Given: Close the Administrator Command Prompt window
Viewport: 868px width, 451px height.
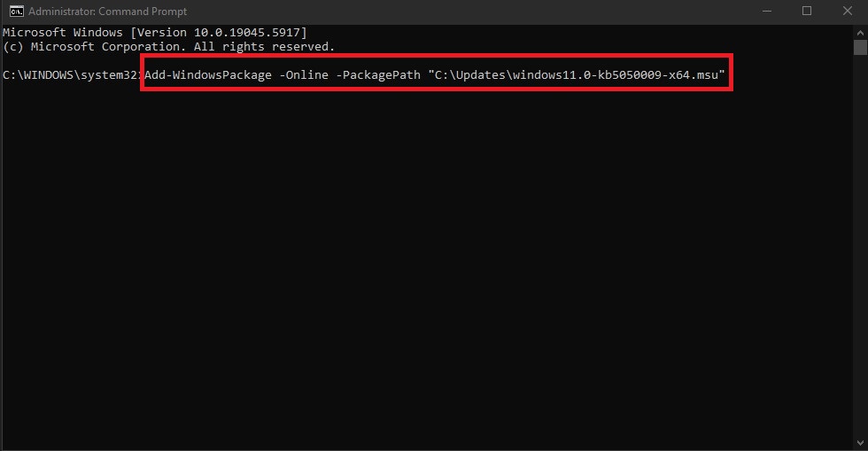Looking at the screenshot, I should click(x=848, y=12).
